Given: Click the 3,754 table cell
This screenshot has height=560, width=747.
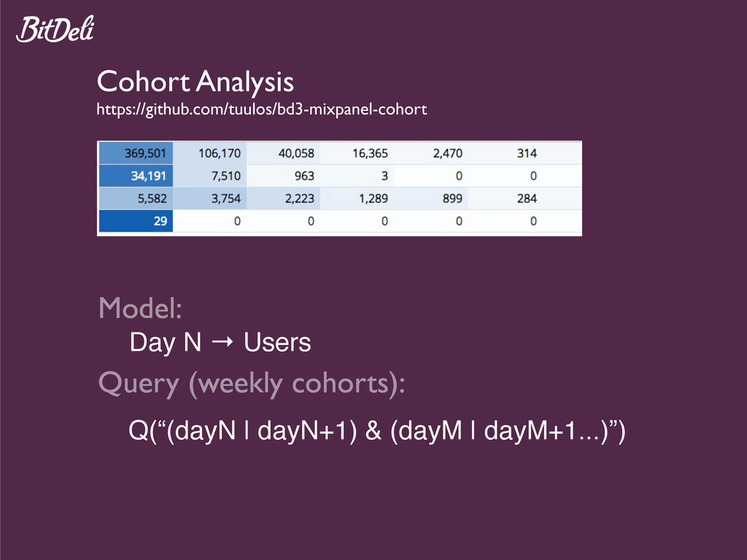Looking at the screenshot, I should point(209,198).
